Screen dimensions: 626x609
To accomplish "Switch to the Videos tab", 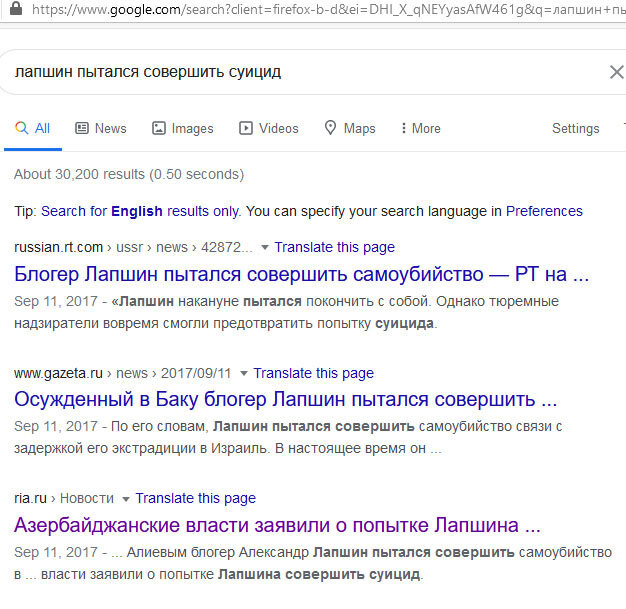I will [269, 128].
